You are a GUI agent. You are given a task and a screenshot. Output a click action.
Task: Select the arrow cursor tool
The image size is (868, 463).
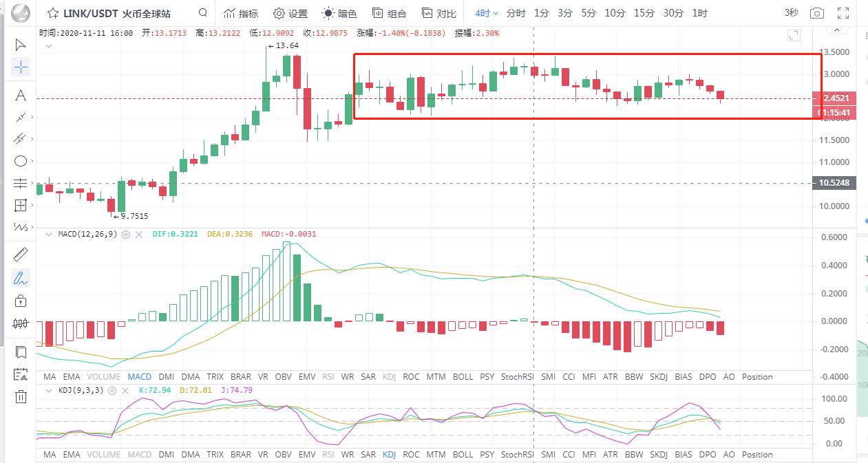click(21, 45)
